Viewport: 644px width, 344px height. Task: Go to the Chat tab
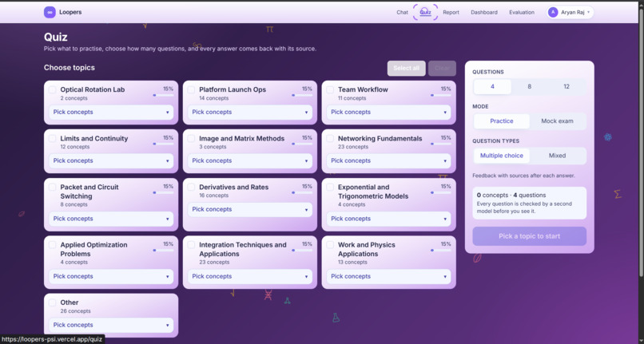(x=402, y=12)
